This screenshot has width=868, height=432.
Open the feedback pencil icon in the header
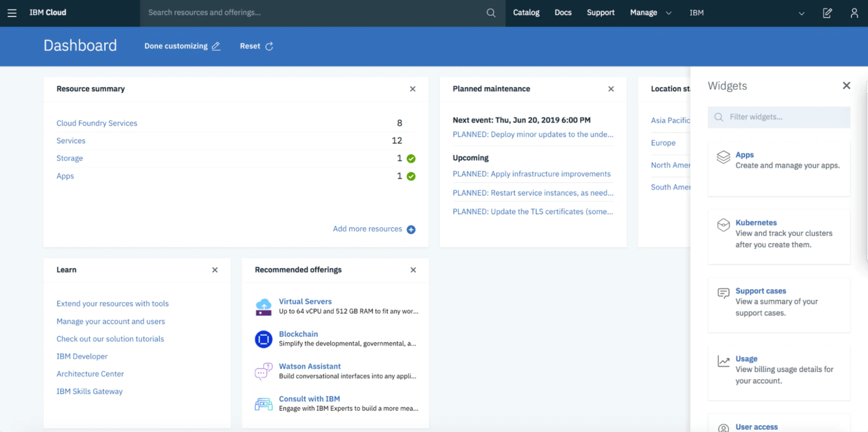827,12
